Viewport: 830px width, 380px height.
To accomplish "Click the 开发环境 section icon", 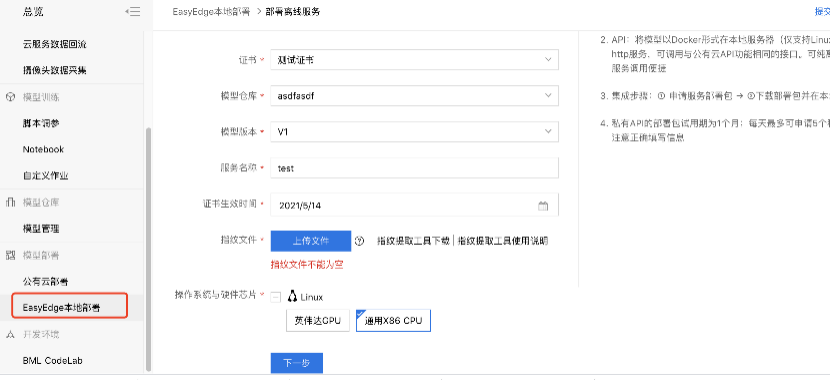I will [10, 334].
